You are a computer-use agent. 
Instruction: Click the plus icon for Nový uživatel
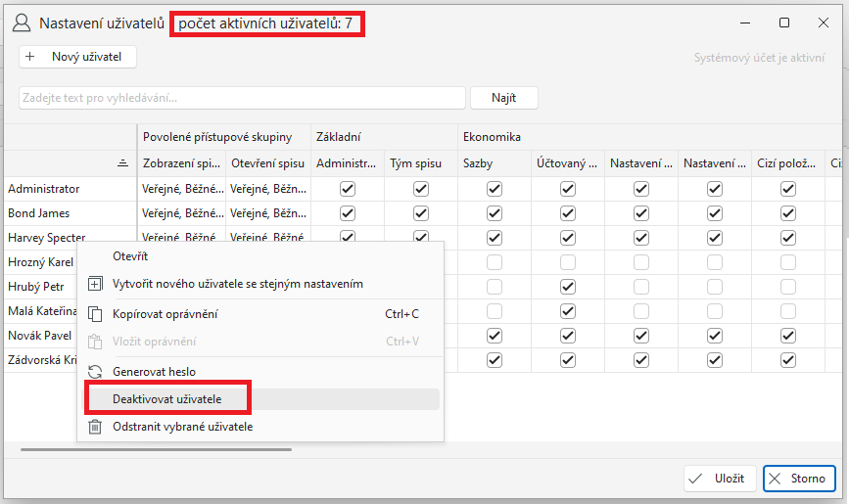pos(30,57)
